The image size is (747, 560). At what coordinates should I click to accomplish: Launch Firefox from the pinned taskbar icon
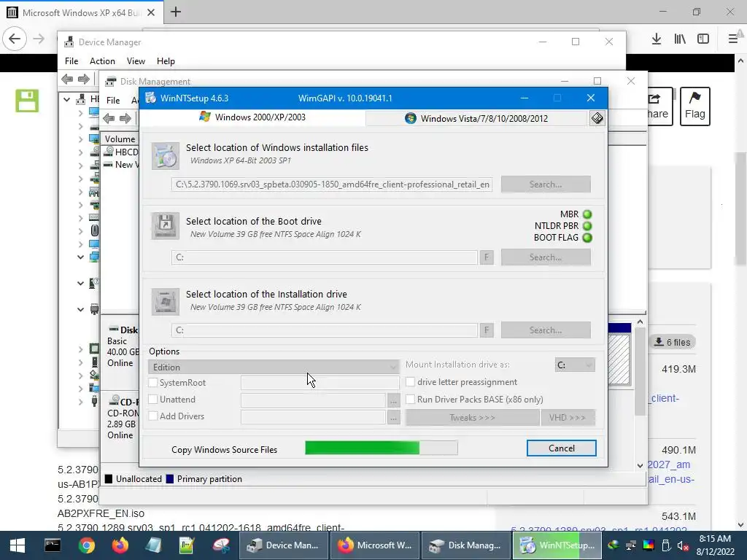(x=120, y=545)
